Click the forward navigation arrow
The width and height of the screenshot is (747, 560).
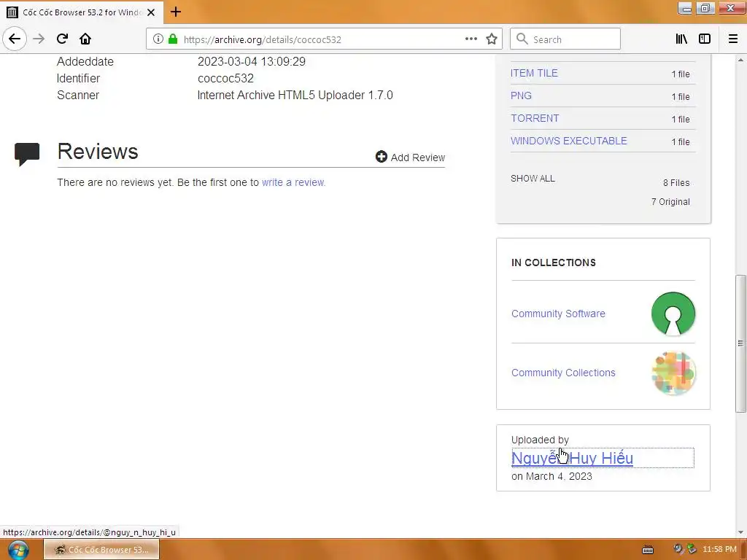39,39
